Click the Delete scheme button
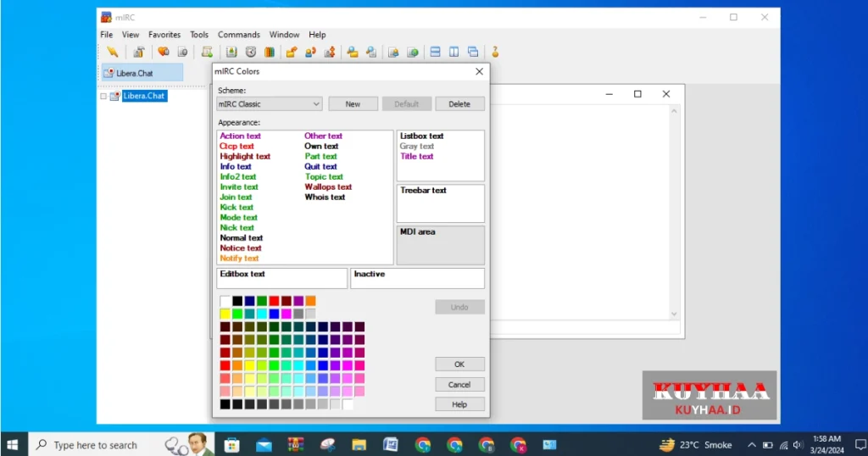 (x=459, y=104)
